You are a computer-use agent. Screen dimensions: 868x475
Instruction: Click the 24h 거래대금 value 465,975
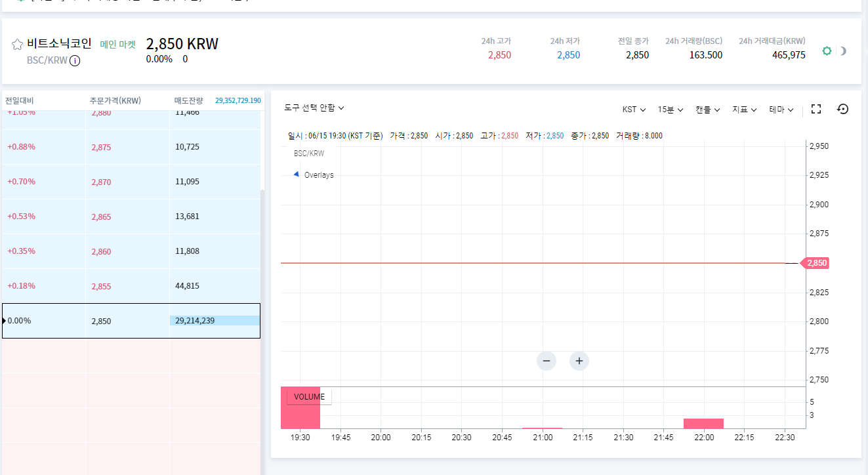click(789, 55)
